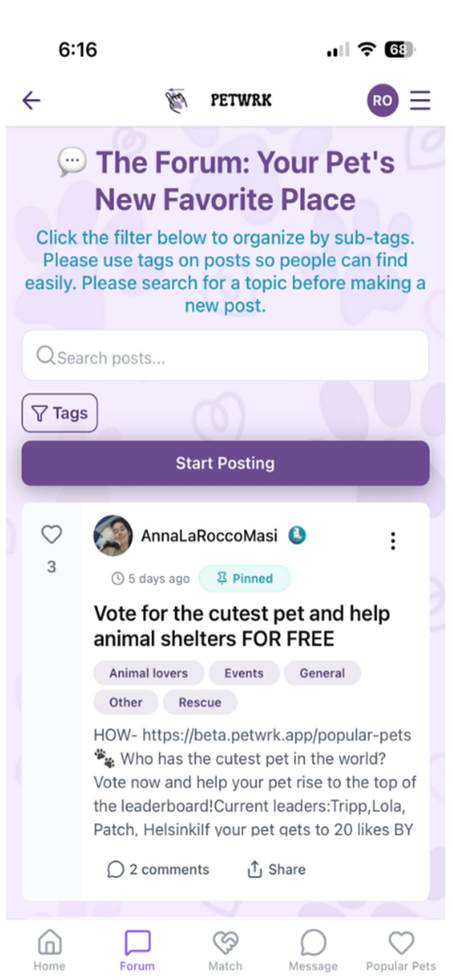453x980 pixels.
Task: Open the hamburger menu
Action: (420, 100)
